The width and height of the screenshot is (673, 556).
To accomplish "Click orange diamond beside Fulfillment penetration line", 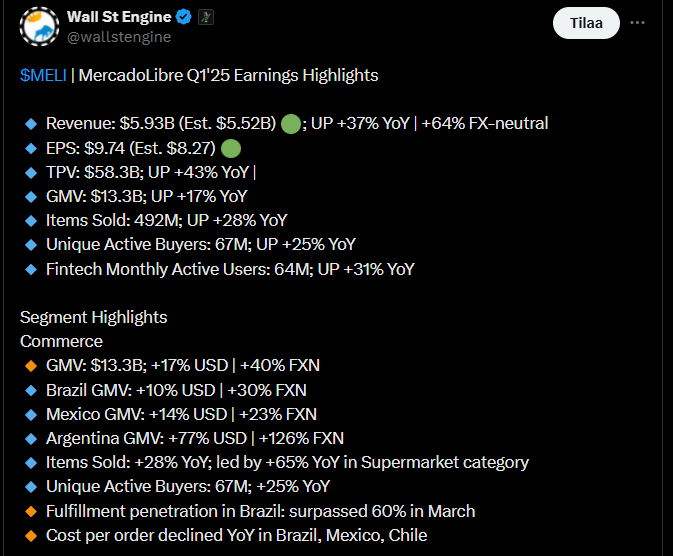I will click(x=31, y=511).
